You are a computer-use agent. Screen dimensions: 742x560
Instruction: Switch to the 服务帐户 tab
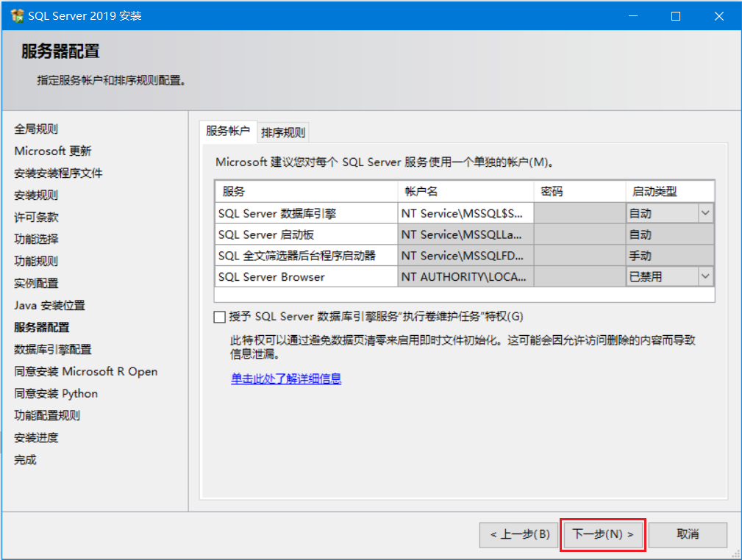[x=228, y=131]
